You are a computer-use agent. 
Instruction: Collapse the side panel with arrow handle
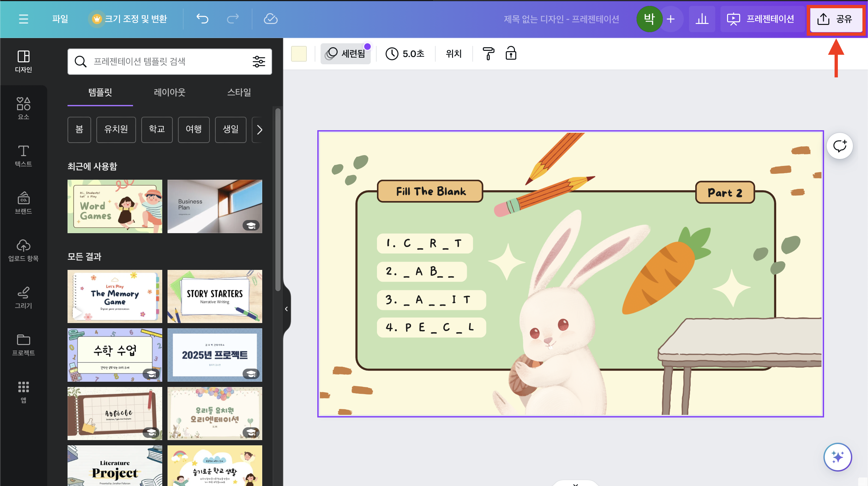[x=286, y=309]
